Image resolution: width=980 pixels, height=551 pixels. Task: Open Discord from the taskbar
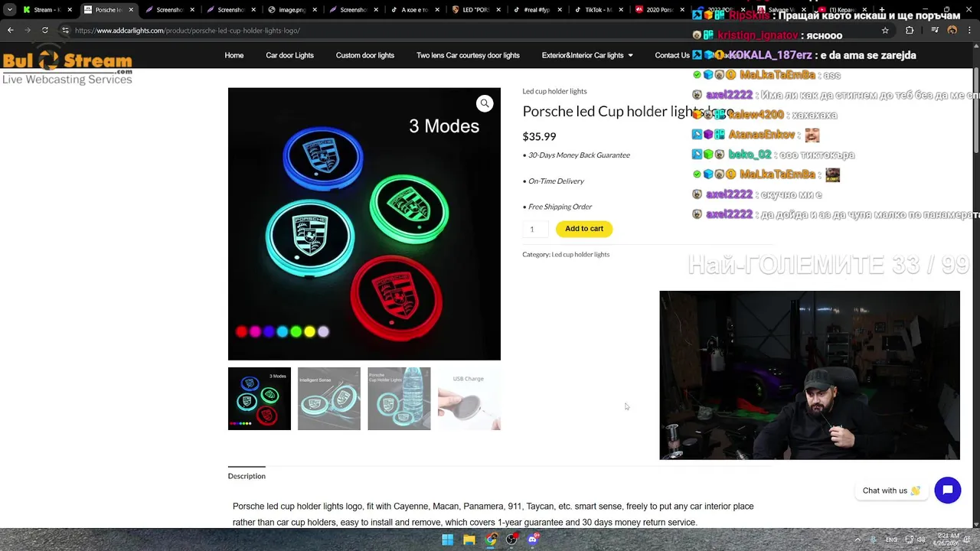533,540
